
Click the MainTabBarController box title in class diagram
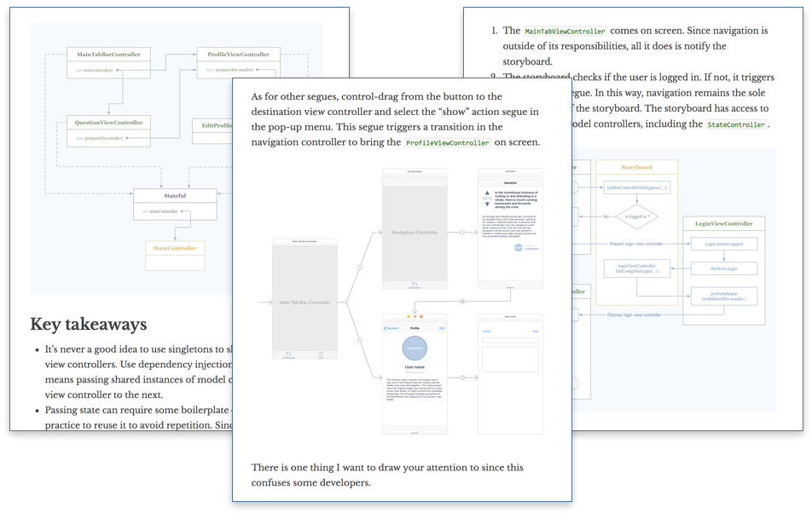click(x=109, y=55)
